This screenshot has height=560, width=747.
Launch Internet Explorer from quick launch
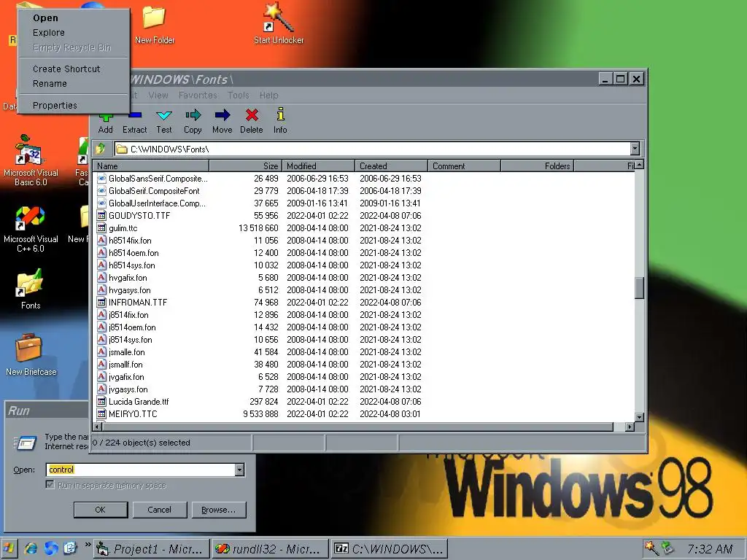coord(31,548)
